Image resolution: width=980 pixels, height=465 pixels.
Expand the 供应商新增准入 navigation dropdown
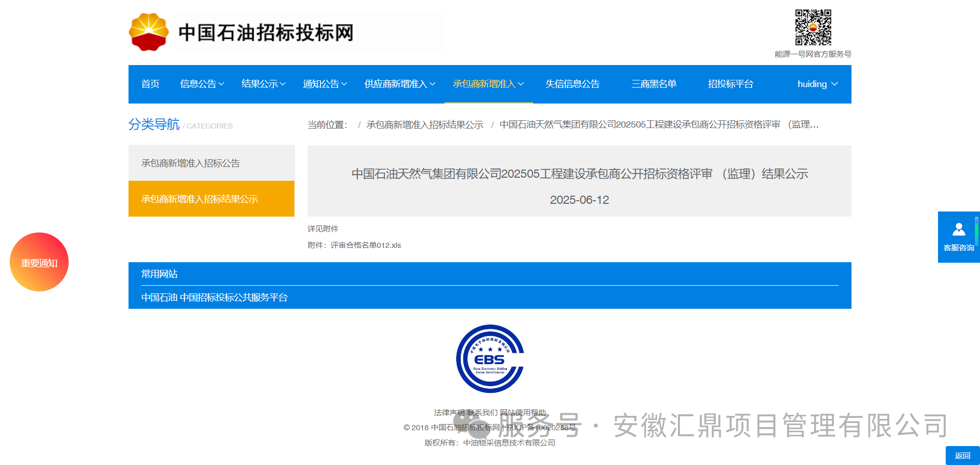pyautogui.click(x=399, y=84)
